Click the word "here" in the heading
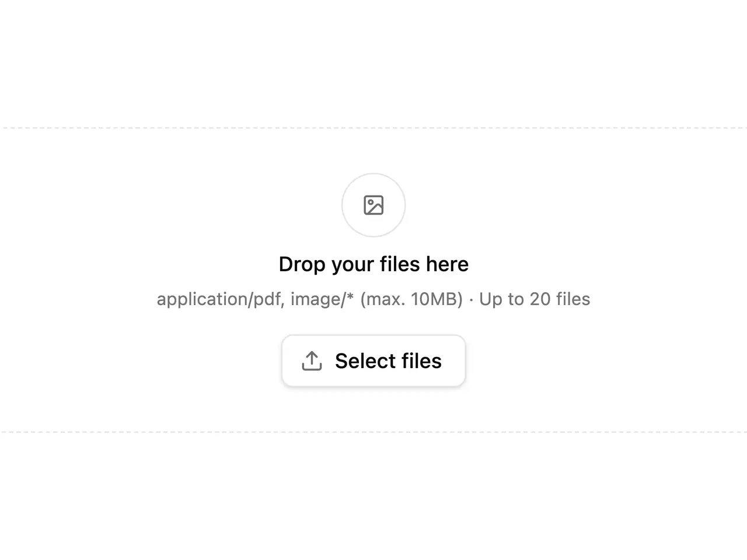Viewport: 747px width, 560px height. (447, 264)
